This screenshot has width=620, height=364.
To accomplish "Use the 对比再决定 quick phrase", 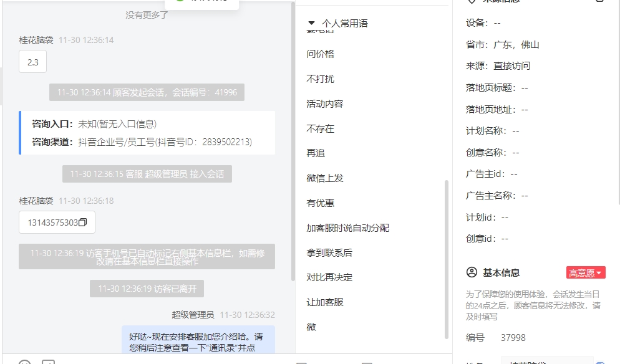I will [x=329, y=277].
